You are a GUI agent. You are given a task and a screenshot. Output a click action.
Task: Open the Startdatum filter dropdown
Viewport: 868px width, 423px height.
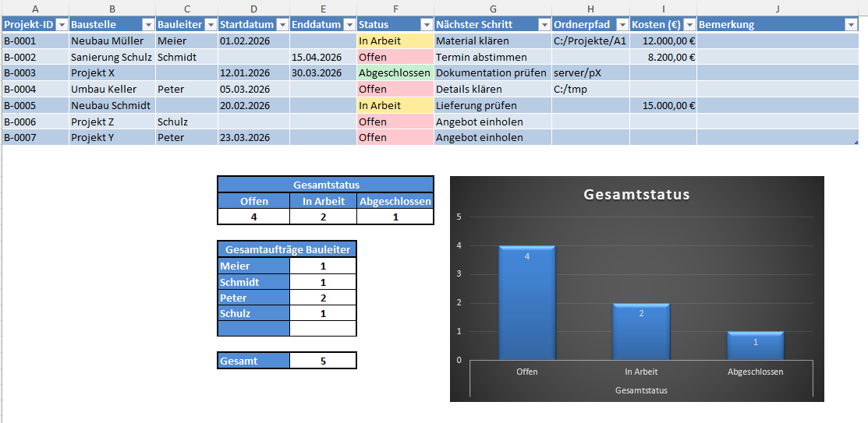point(282,25)
